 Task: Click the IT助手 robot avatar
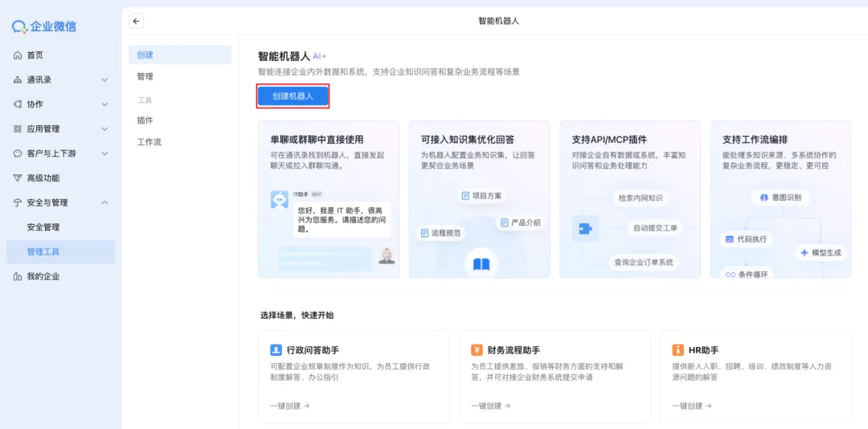pyautogui.click(x=279, y=199)
